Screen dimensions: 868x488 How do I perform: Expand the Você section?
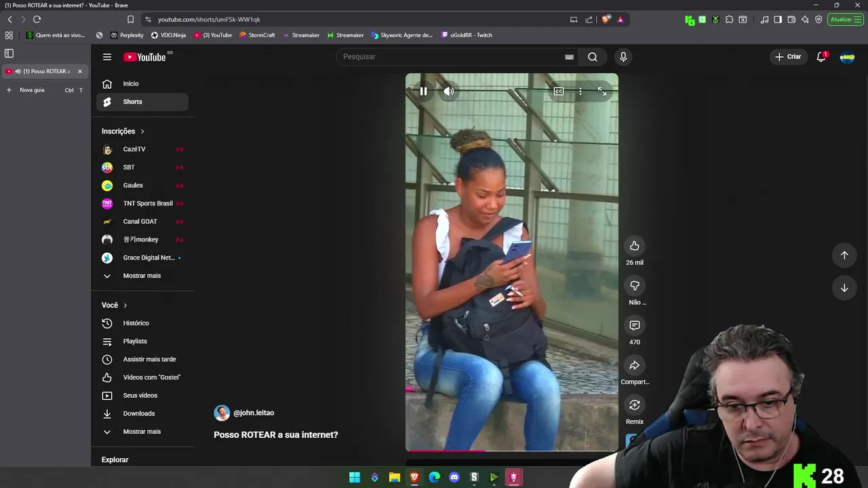(x=115, y=305)
